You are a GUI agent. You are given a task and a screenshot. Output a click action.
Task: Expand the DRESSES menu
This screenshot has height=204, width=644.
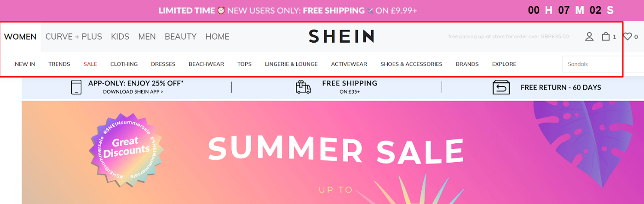click(x=163, y=64)
